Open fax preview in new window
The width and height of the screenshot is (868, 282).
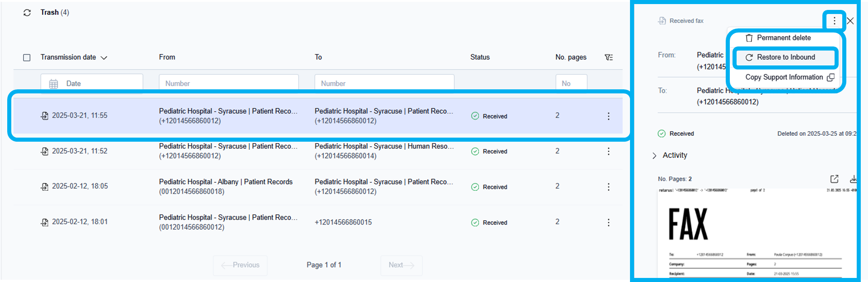tap(834, 179)
